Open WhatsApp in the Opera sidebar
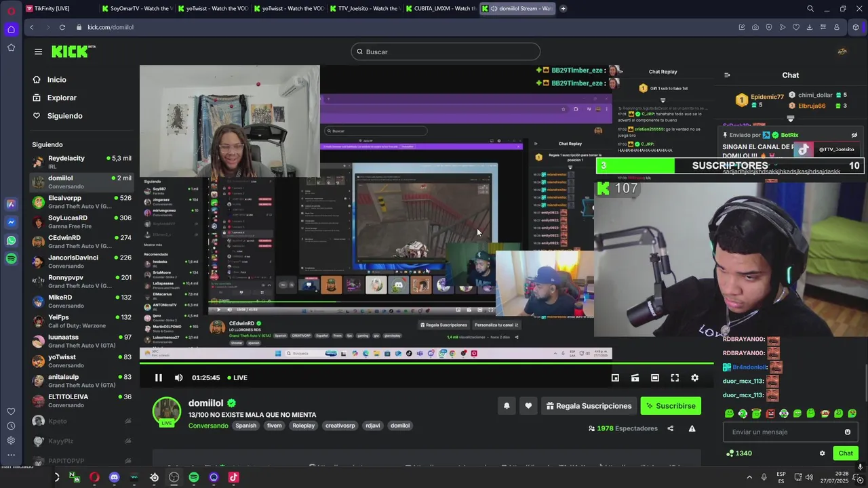868x488 pixels. coord(11,241)
